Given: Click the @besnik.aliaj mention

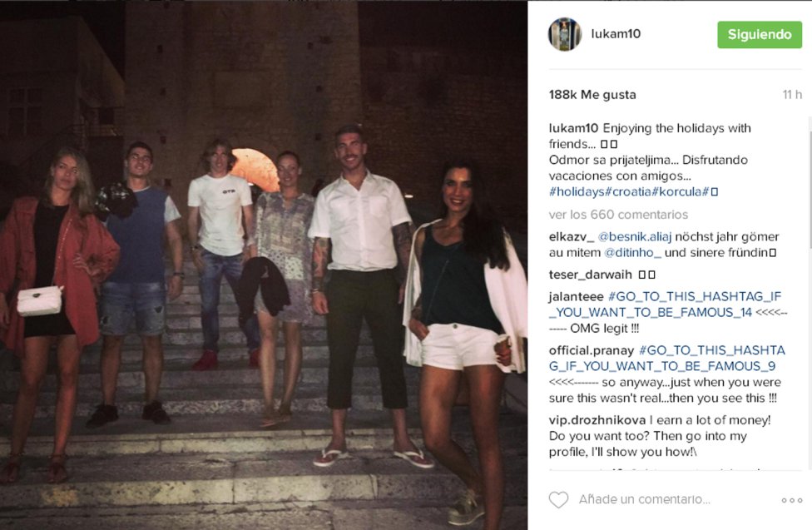Looking at the screenshot, I should [x=634, y=237].
